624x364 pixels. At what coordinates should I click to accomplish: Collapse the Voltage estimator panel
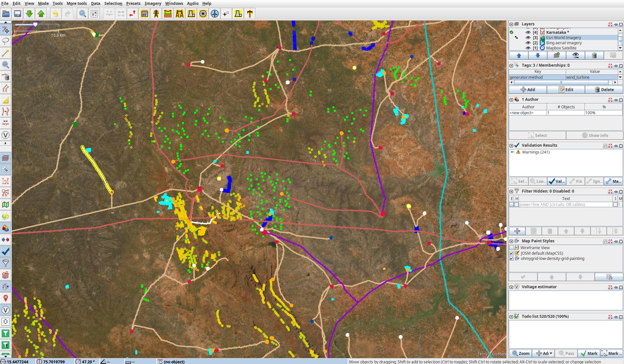(511, 287)
